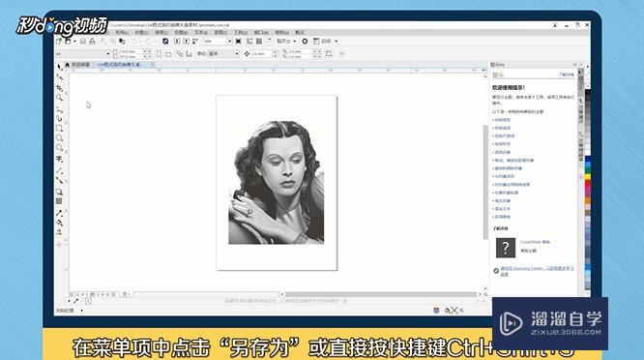Select the Polygon tool
Screen dimensions: 644x360
[x=59, y=147]
